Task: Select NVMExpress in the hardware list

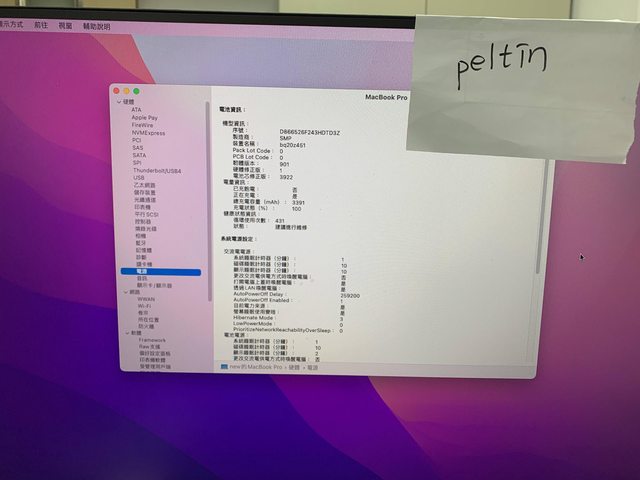Action: pos(149,133)
